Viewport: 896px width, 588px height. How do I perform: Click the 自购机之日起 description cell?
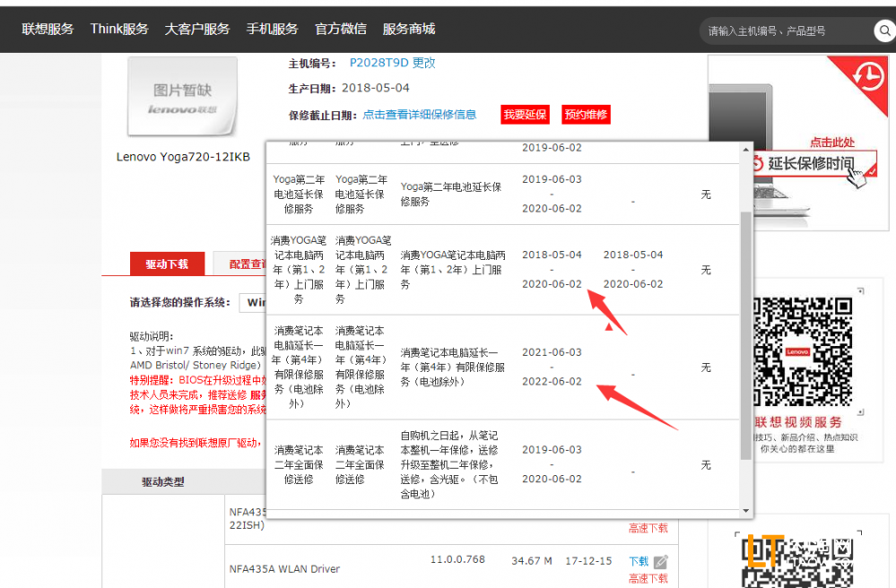point(449,464)
